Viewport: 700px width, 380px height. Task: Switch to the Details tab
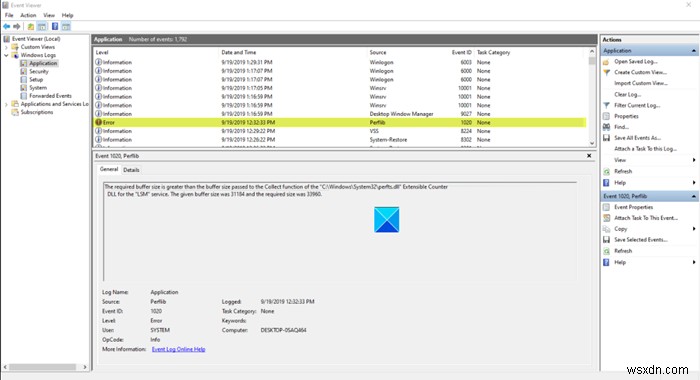pyautogui.click(x=131, y=170)
